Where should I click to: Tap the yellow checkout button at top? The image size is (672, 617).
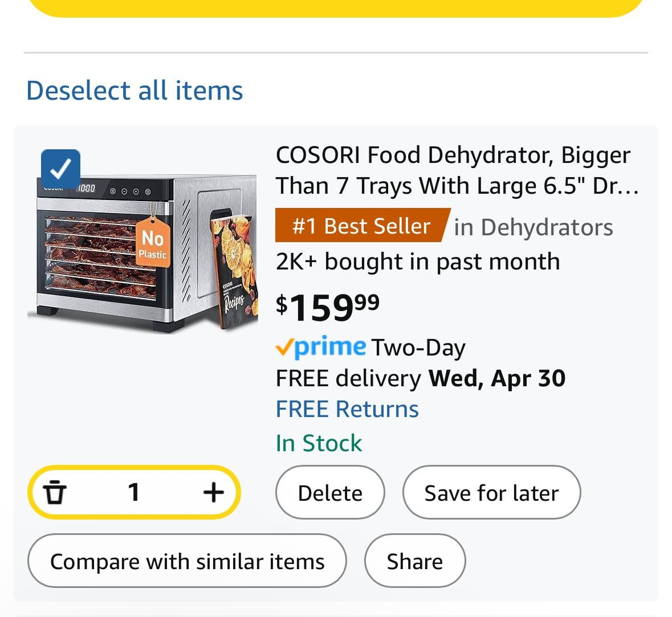(x=336, y=6)
